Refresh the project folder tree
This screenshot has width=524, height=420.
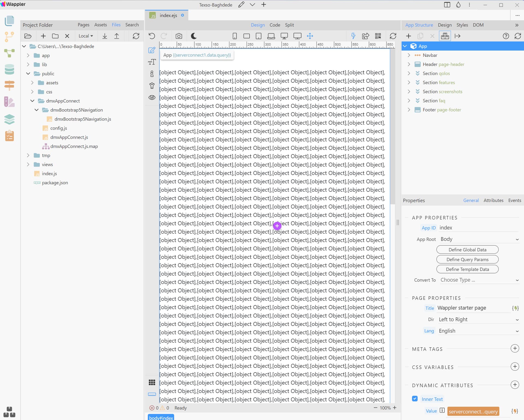pyautogui.click(x=136, y=36)
